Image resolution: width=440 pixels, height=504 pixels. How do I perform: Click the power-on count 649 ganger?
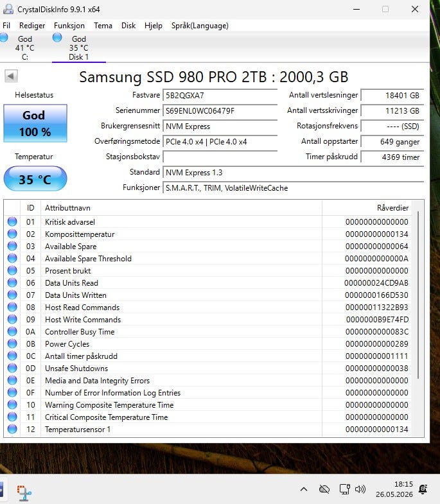392,142
